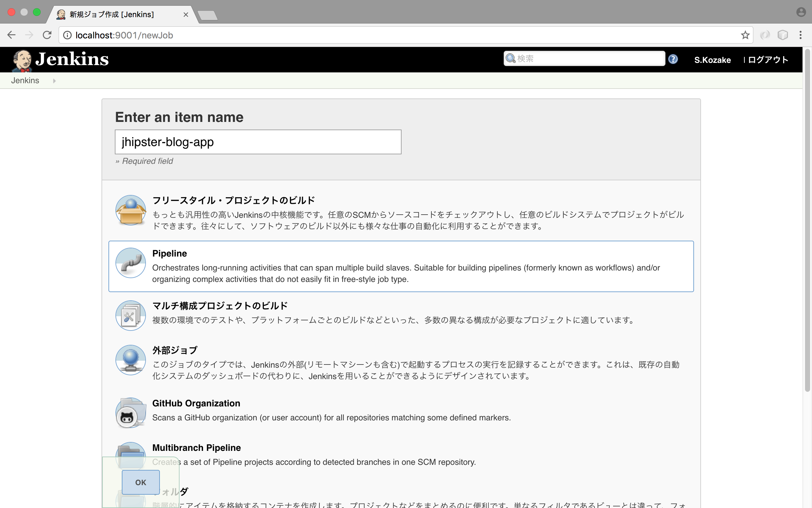This screenshot has width=812, height=508.
Task: Click the Jenkins butler logo icon
Action: [x=22, y=60]
